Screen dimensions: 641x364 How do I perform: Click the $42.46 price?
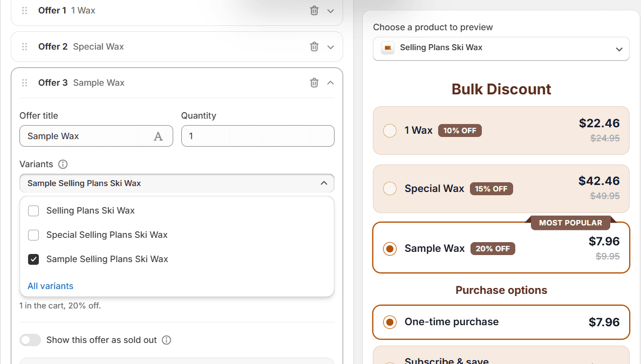click(599, 181)
